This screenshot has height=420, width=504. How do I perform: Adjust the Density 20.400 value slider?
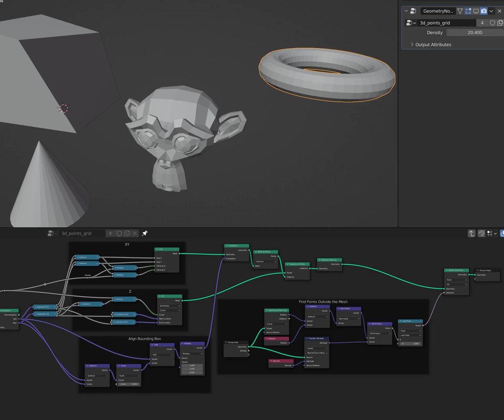475,32
